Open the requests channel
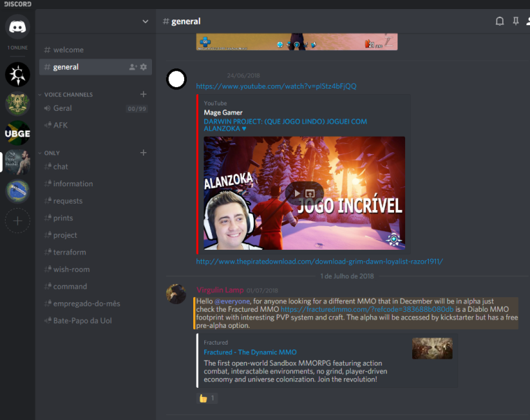Image resolution: width=530 pixels, height=420 pixels. point(96,201)
